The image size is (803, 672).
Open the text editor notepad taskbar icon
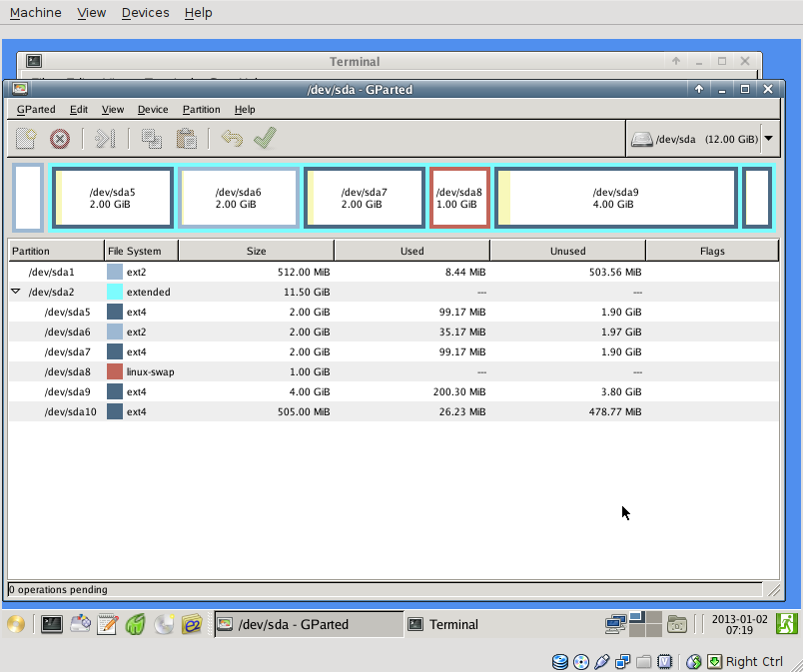pos(108,624)
